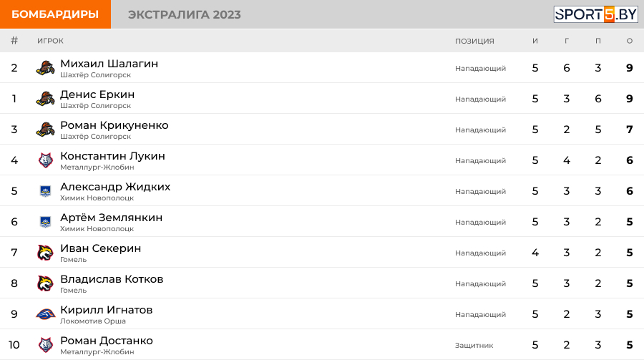
Task: Click wolf logo next to Роман Достанко
Action: point(46,345)
